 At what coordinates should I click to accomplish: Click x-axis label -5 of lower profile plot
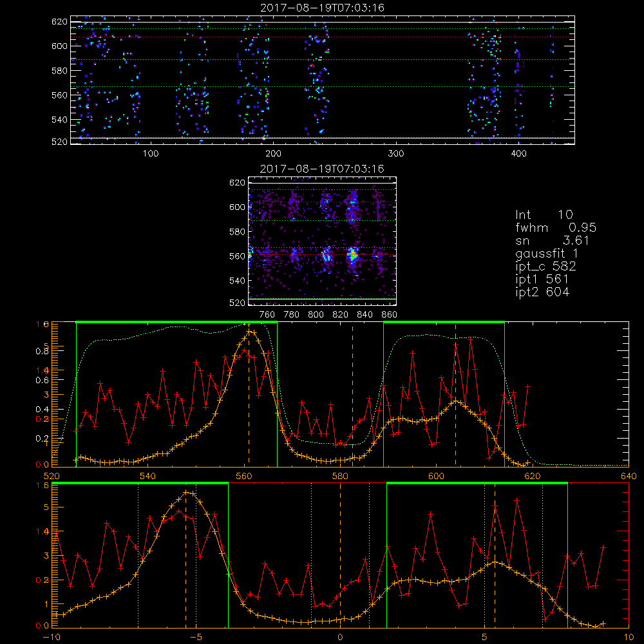coord(196,638)
